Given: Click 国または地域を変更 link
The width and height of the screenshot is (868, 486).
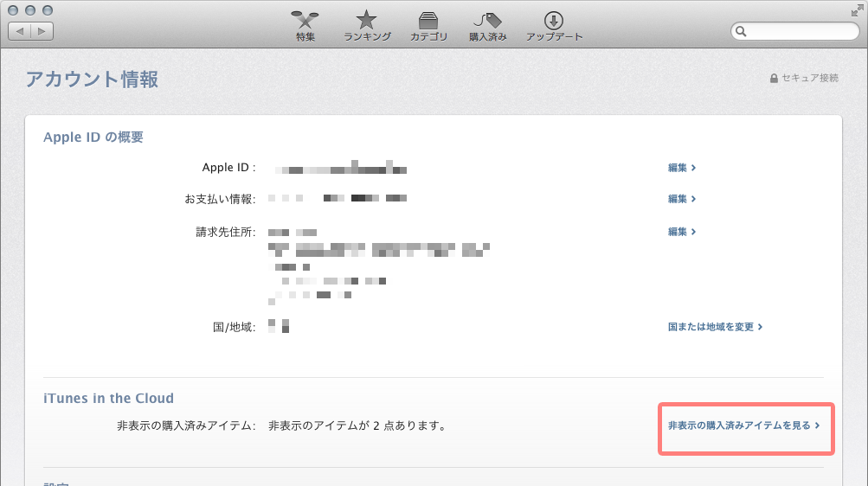Looking at the screenshot, I should [x=715, y=327].
